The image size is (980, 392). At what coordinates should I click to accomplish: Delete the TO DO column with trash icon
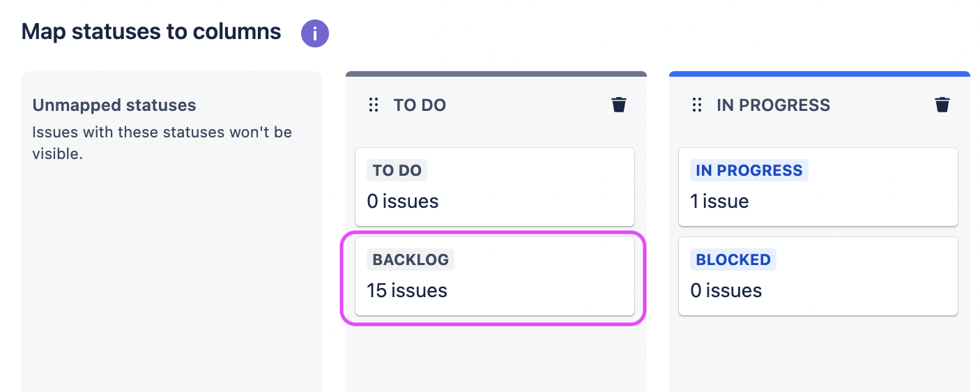(x=619, y=105)
